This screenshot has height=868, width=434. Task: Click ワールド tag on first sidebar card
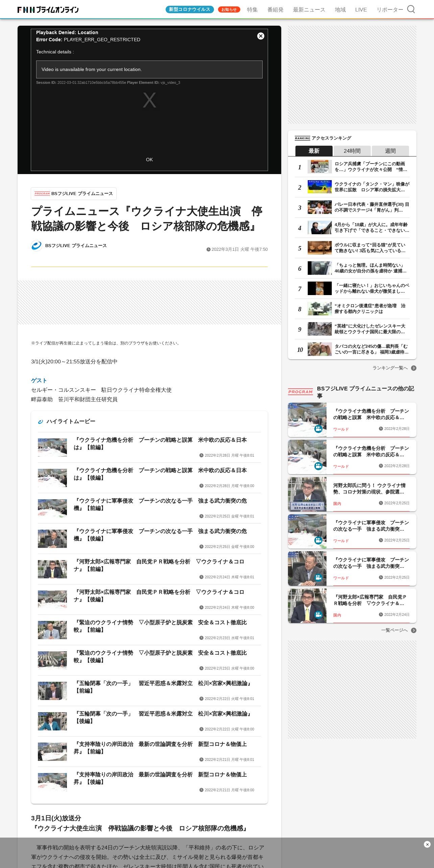[341, 429]
